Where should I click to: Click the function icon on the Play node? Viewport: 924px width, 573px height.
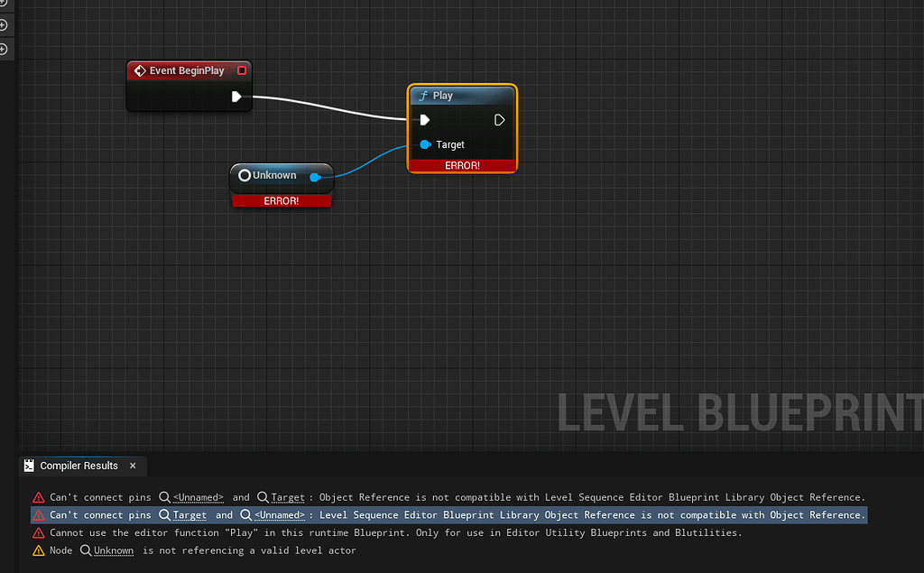click(422, 95)
